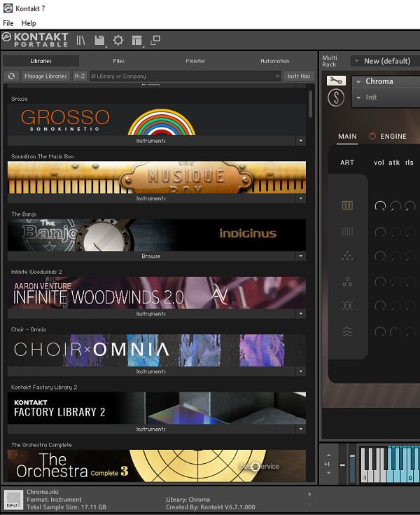Switch to the Files tab
Screen dimensions: 420x515
118,61
